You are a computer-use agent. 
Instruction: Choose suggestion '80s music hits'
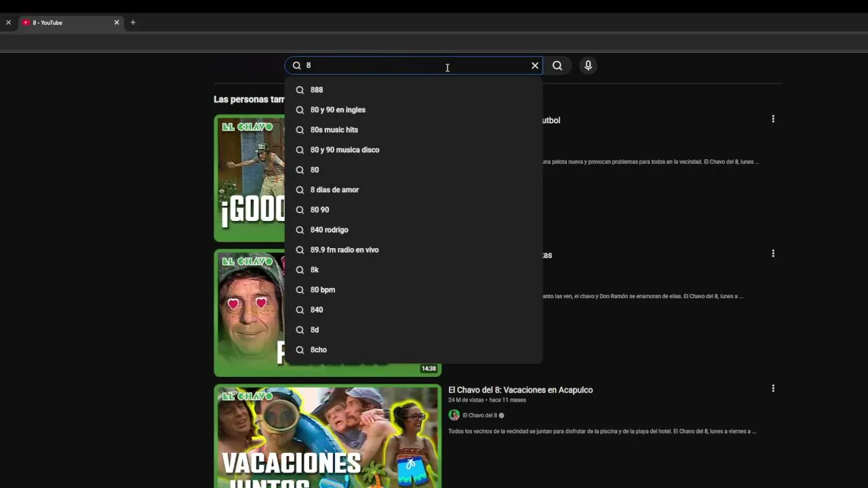(x=414, y=129)
